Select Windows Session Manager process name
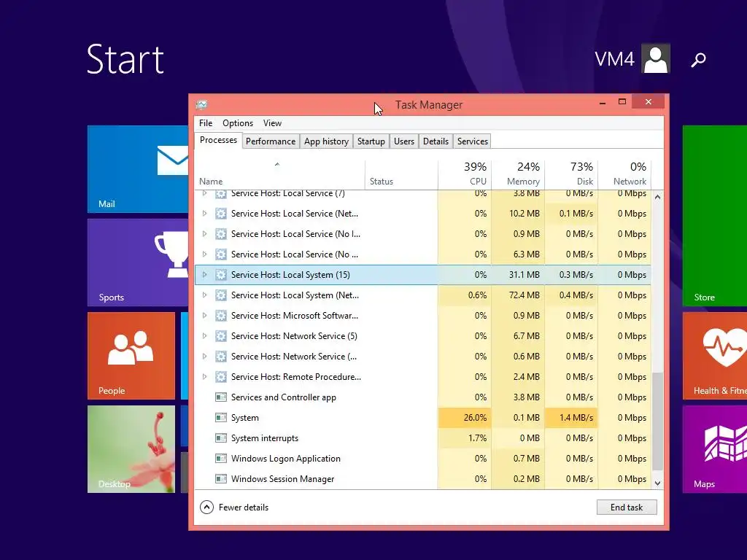 coord(282,479)
